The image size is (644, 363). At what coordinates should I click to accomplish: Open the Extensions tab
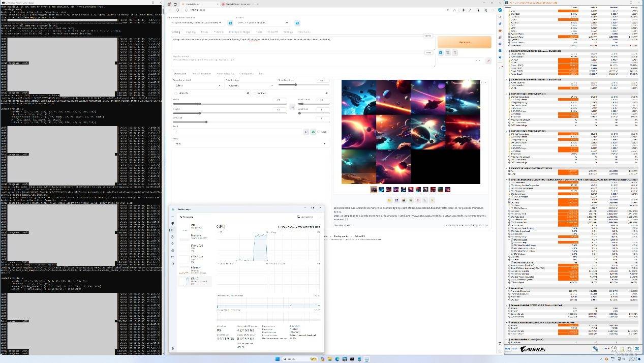303,32
